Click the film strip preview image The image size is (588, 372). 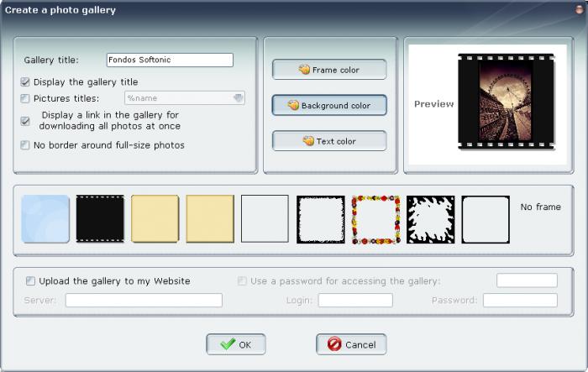(507, 102)
